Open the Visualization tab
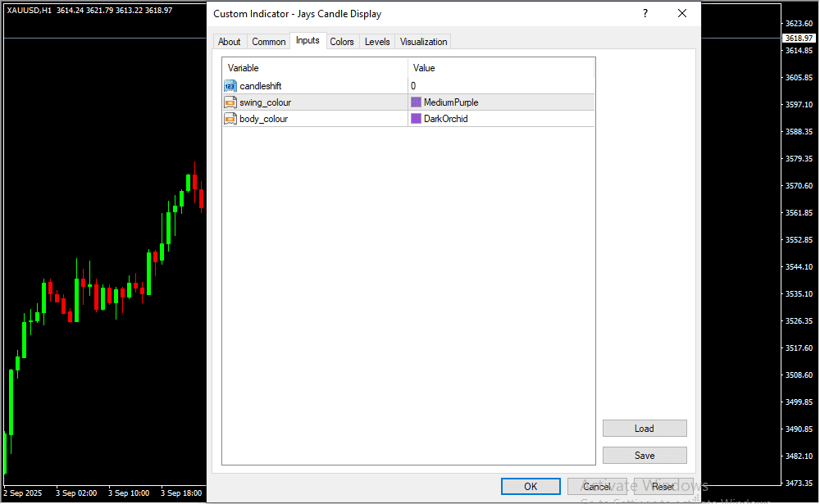820x504 pixels. pos(424,42)
